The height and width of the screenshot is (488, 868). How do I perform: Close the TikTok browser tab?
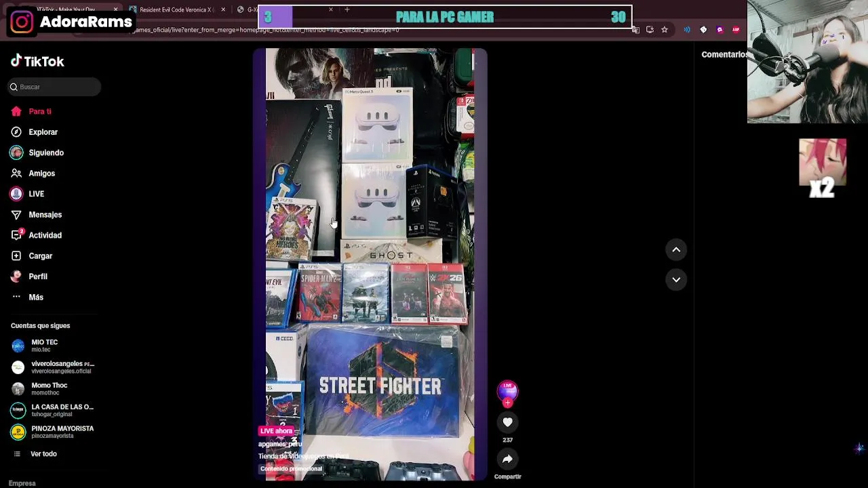116,9
